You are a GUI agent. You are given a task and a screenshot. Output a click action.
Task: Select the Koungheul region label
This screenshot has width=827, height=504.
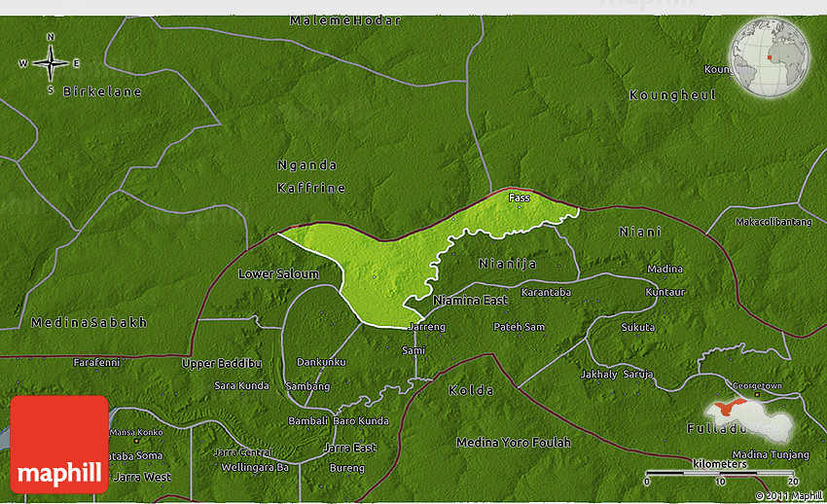[x=672, y=95]
